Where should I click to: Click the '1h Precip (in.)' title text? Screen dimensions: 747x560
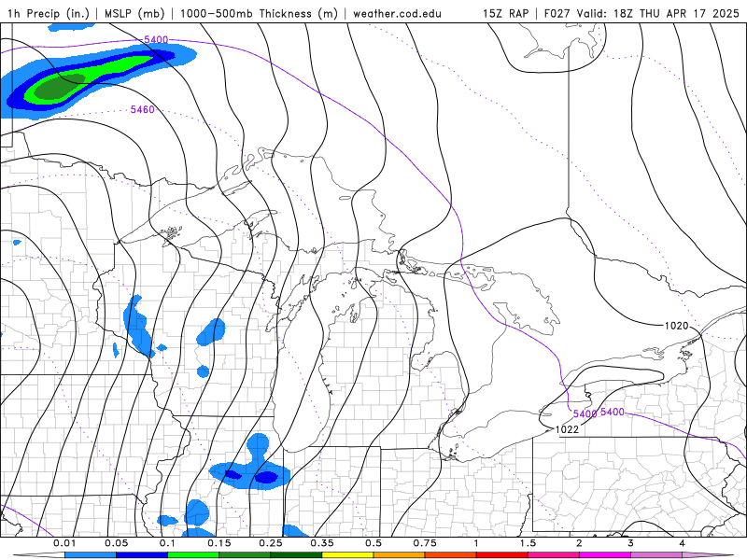[x=49, y=13]
